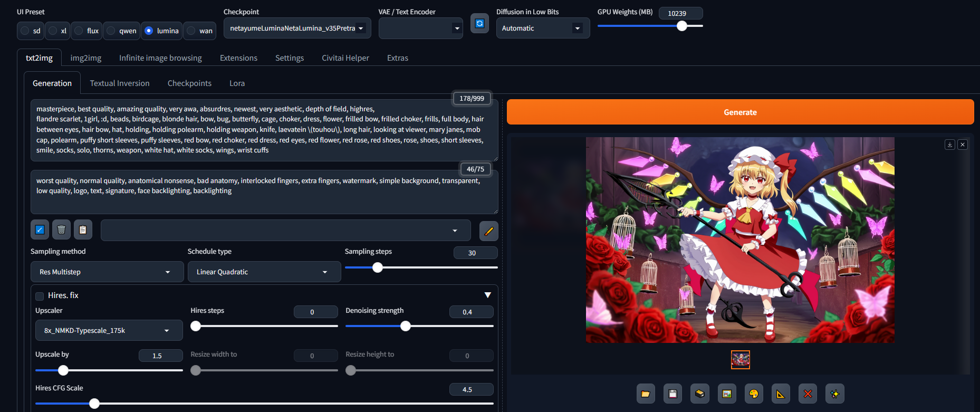
Task: Adjust the Sampling steps slider
Action: (x=421, y=267)
